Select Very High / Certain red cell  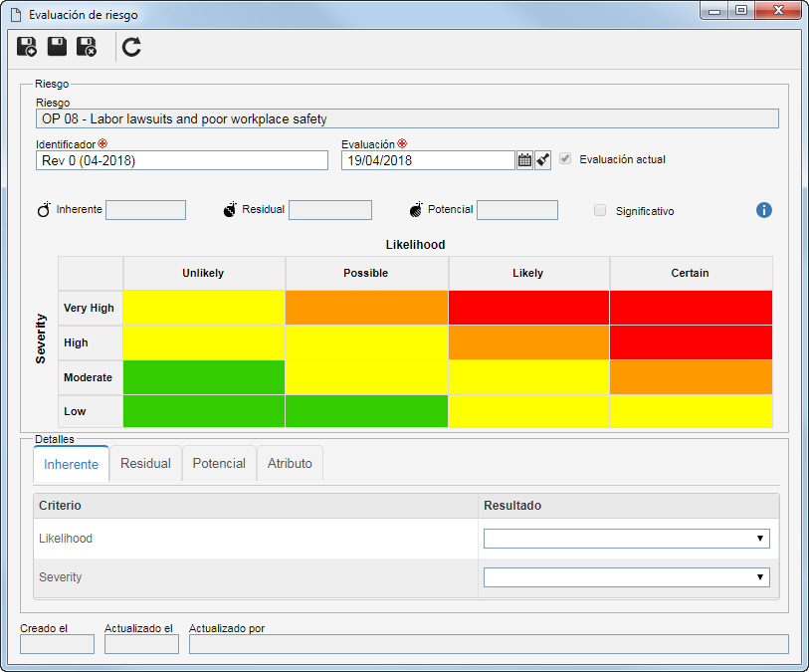click(691, 308)
